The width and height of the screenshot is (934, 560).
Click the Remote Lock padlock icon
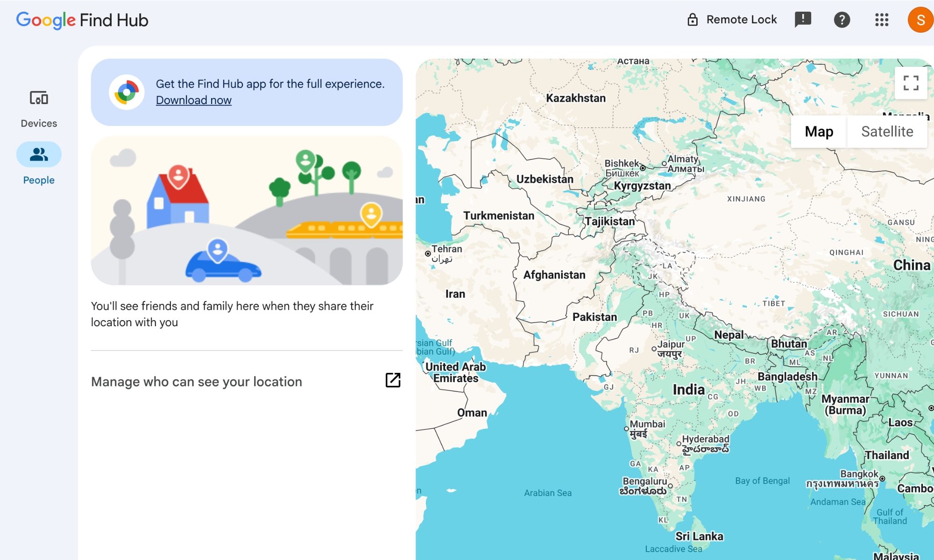(x=693, y=20)
